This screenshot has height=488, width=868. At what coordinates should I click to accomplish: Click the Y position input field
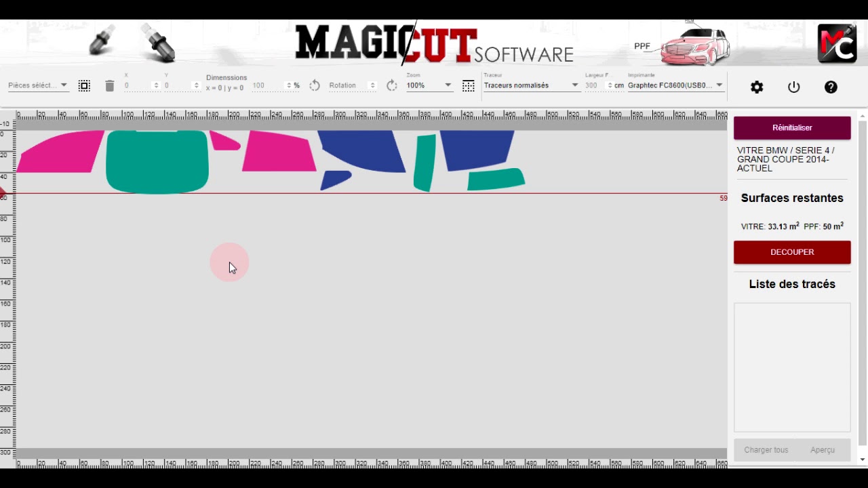pos(178,85)
